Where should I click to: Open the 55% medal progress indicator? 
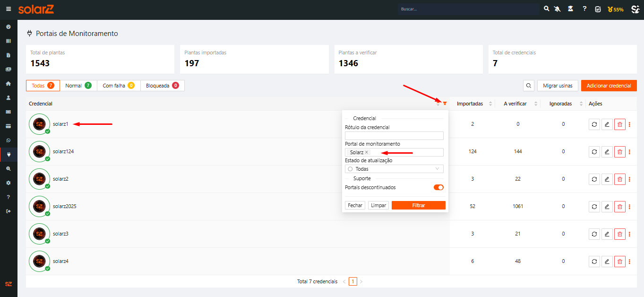[616, 9]
